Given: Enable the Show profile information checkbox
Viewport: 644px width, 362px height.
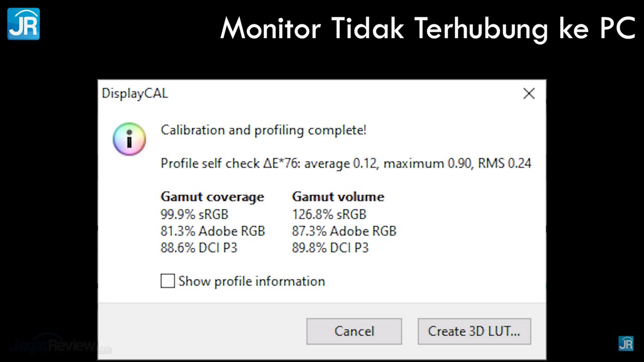Looking at the screenshot, I should point(168,281).
